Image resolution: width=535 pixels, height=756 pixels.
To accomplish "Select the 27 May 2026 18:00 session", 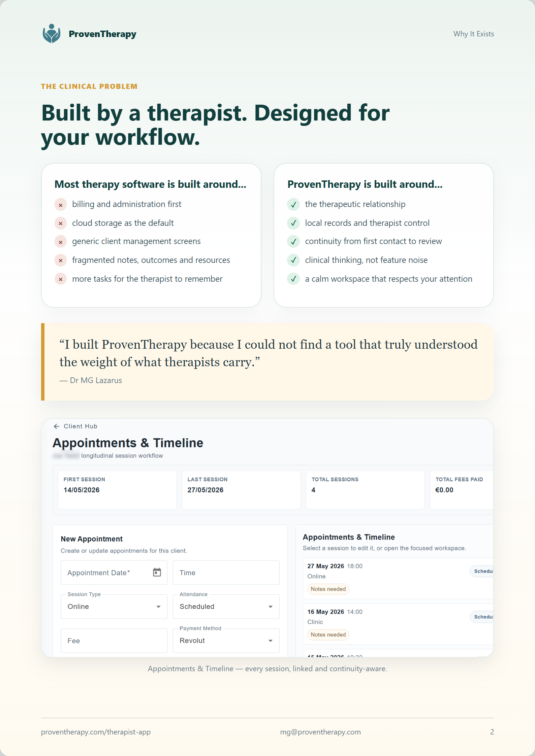I will click(398, 578).
